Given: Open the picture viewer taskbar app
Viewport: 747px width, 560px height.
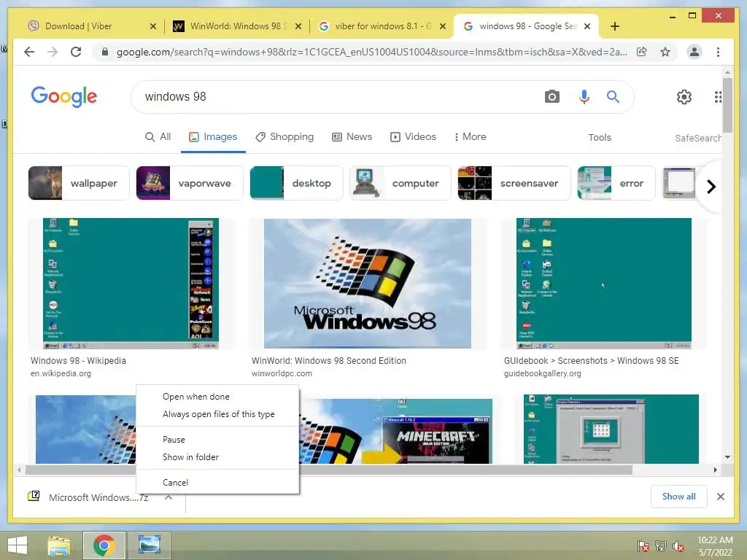Looking at the screenshot, I should tap(149, 545).
